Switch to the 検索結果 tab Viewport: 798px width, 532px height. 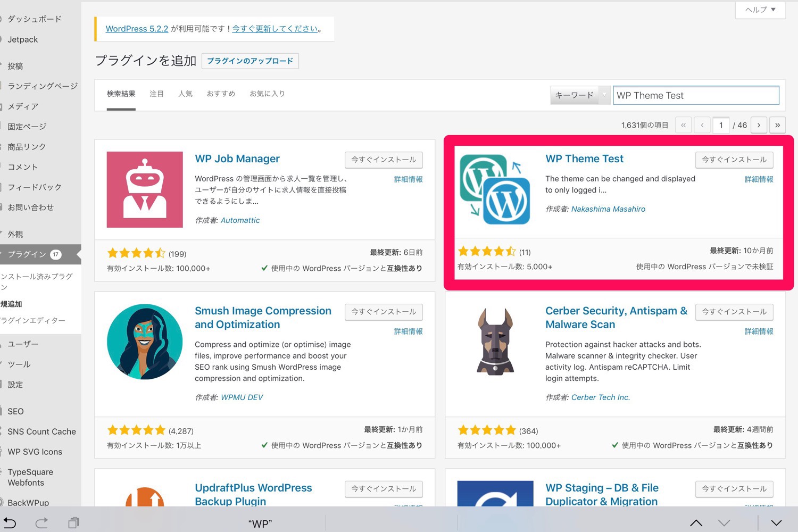pos(121,94)
